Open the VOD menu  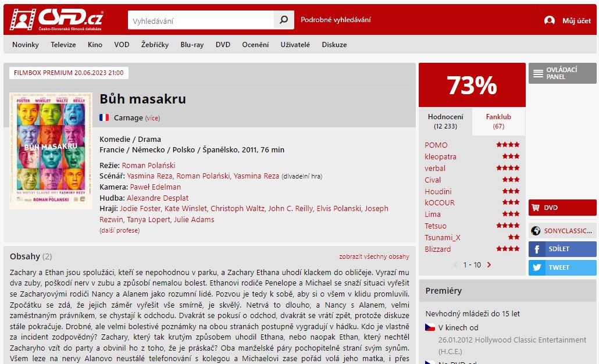[122, 45]
